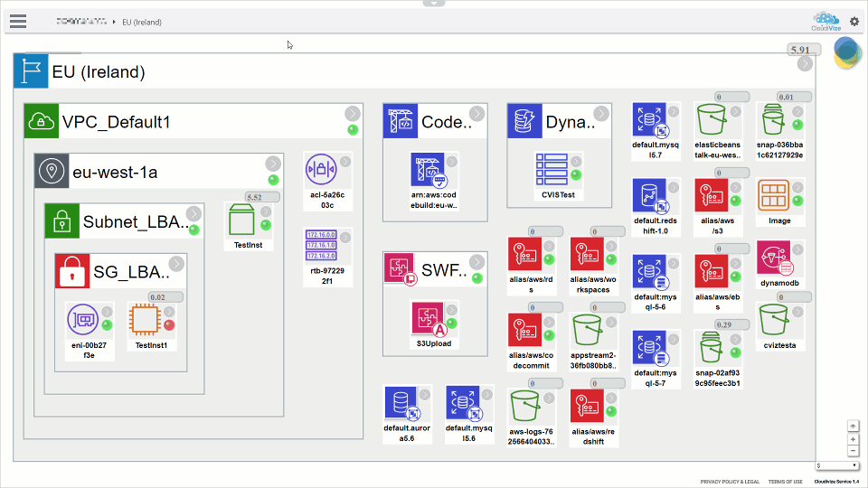This screenshot has width=868, height=488.
Task: Expand the eu-west-1a arrow button
Action: 272,164
